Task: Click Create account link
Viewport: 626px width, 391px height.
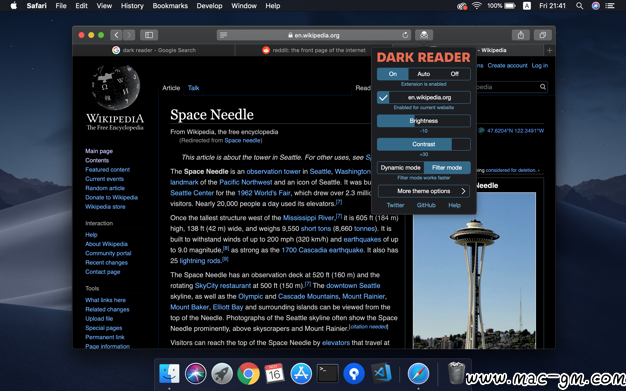Action: [x=507, y=65]
